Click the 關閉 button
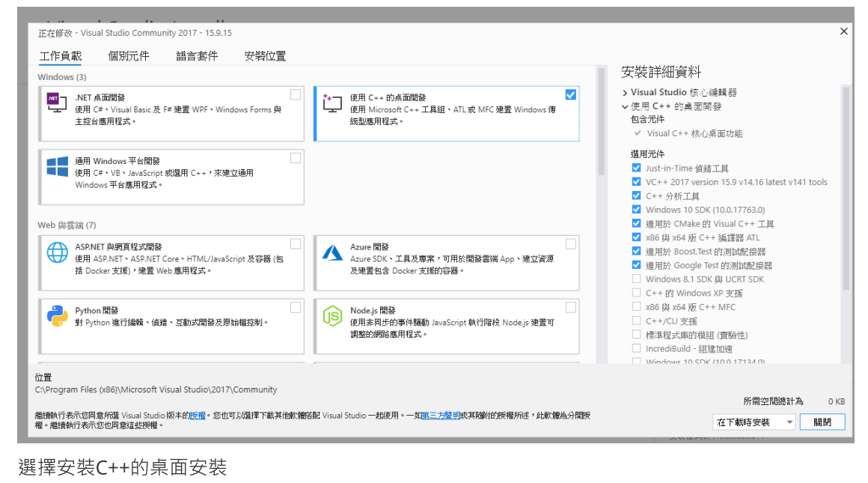Viewport: 868px width, 483px height. (822, 422)
